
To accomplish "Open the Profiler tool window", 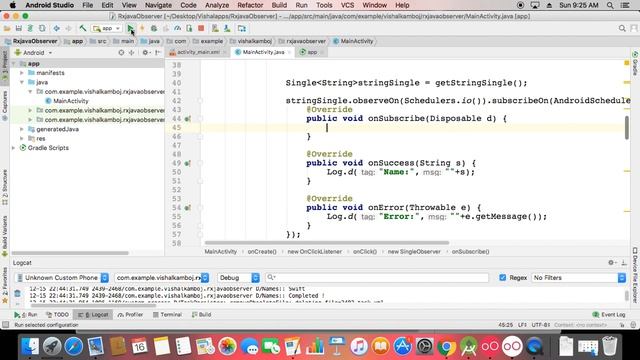I will [x=130, y=315].
